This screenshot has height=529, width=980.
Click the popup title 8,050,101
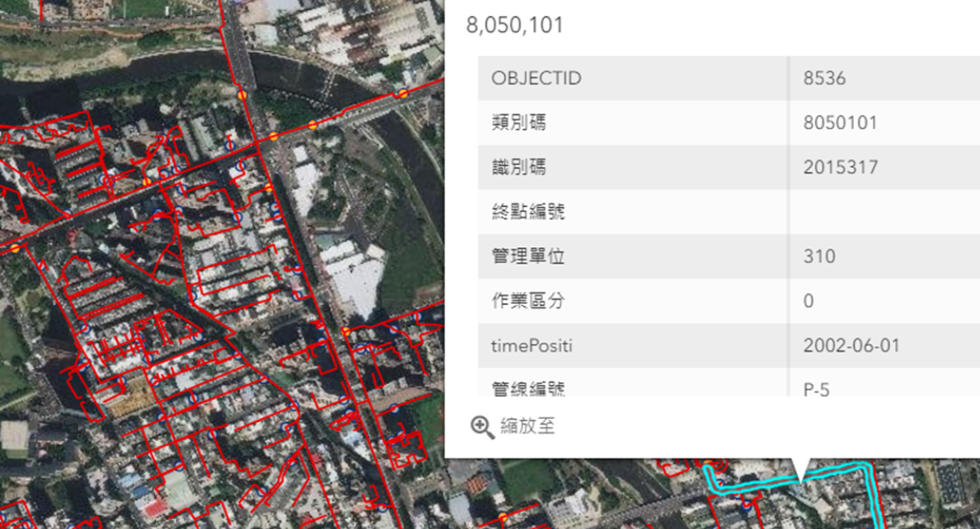pos(514,26)
